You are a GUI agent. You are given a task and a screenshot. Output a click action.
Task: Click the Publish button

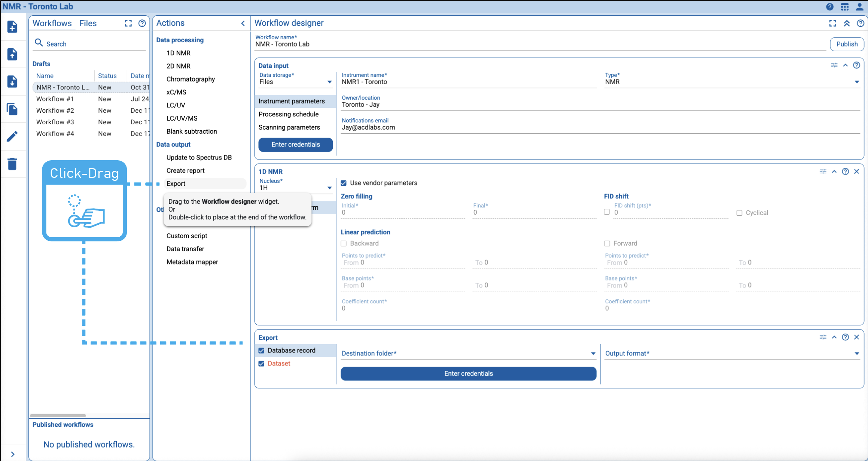[x=847, y=44]
